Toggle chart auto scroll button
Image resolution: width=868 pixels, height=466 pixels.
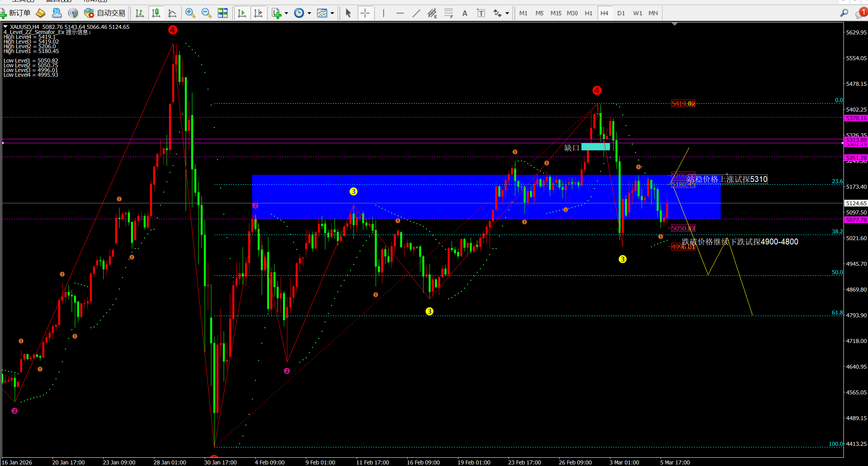tap(242, 13)
